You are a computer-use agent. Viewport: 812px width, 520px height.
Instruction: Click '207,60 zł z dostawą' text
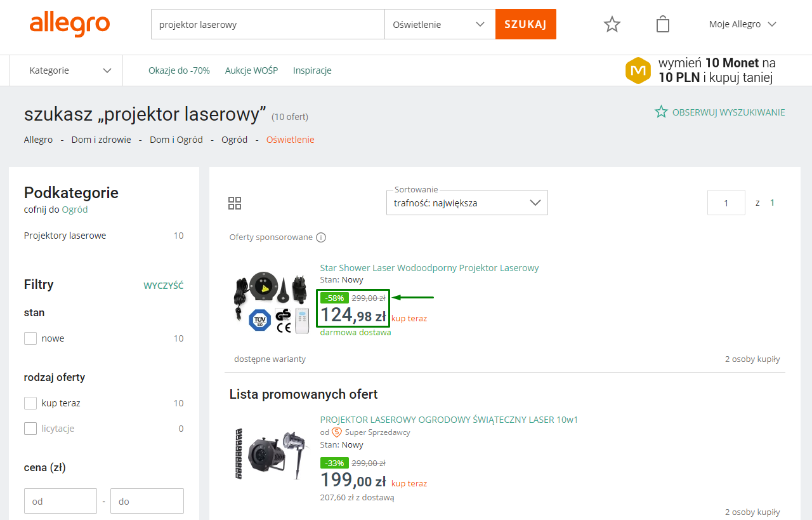coord(357,498)
